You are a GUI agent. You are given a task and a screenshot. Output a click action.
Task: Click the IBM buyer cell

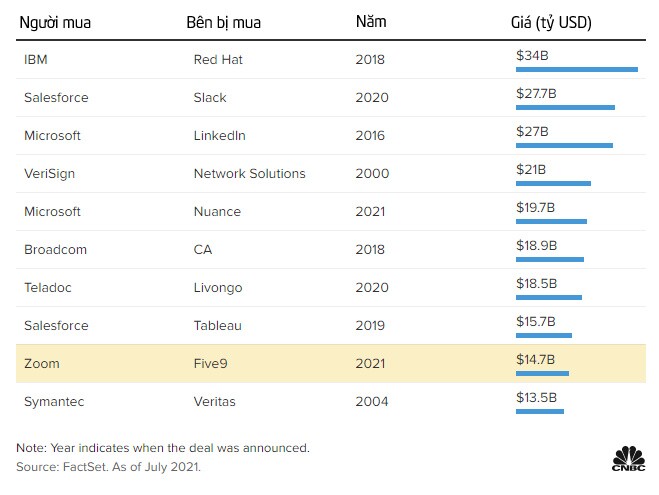(36, 60)
